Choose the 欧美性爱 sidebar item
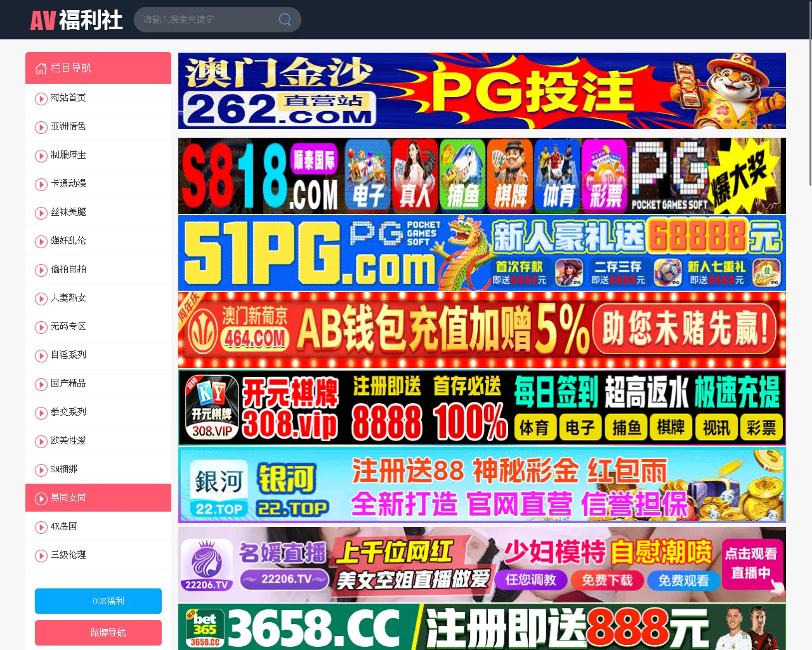 pos(98,441)
